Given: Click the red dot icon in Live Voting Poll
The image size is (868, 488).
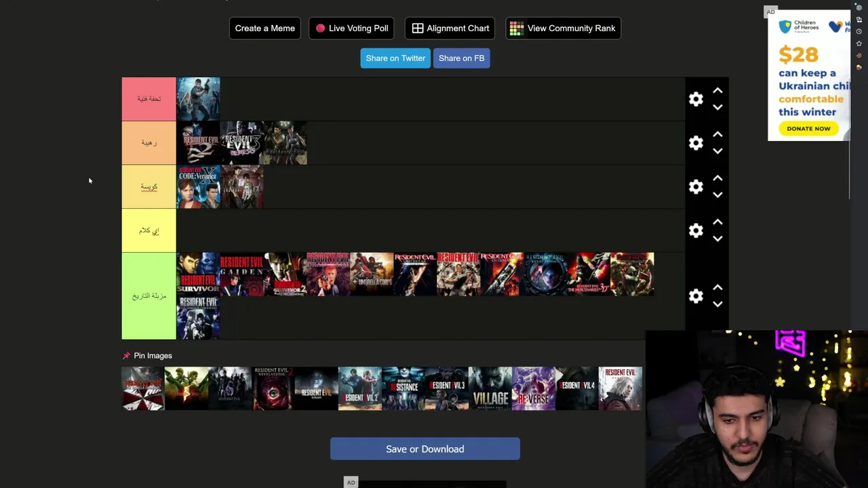Looking at the screenshot, I should point(320,28).
